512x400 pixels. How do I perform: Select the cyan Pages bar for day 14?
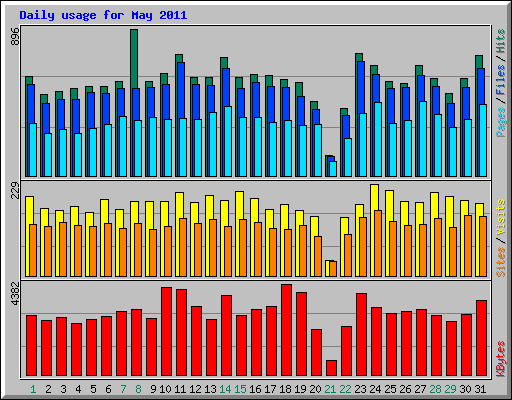pyautogui.click(x=228, y=141)
